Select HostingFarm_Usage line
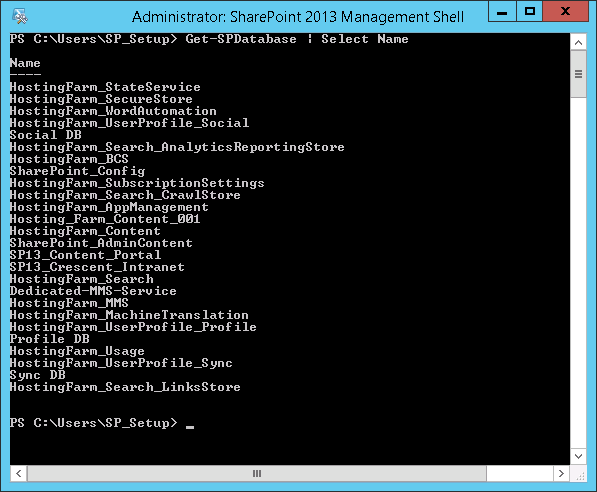This screenshot has width=597, height=492. click(x=77, y=351)
